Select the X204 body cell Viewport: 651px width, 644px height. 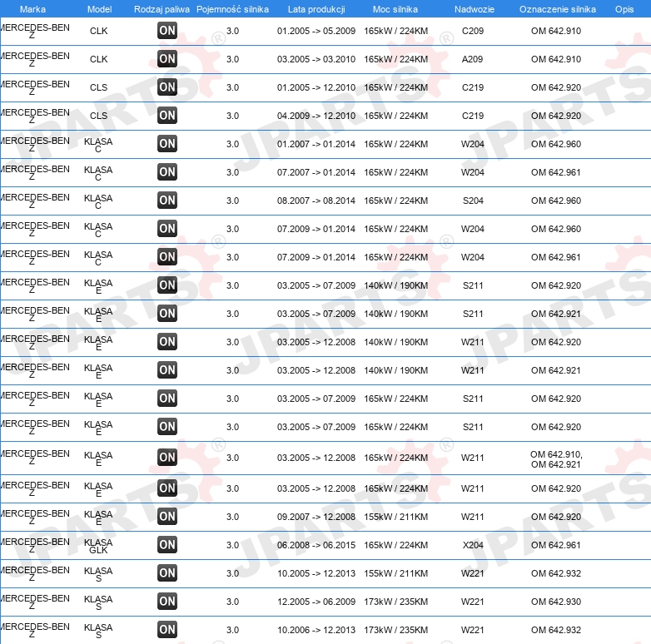click(x=473, y=545)
